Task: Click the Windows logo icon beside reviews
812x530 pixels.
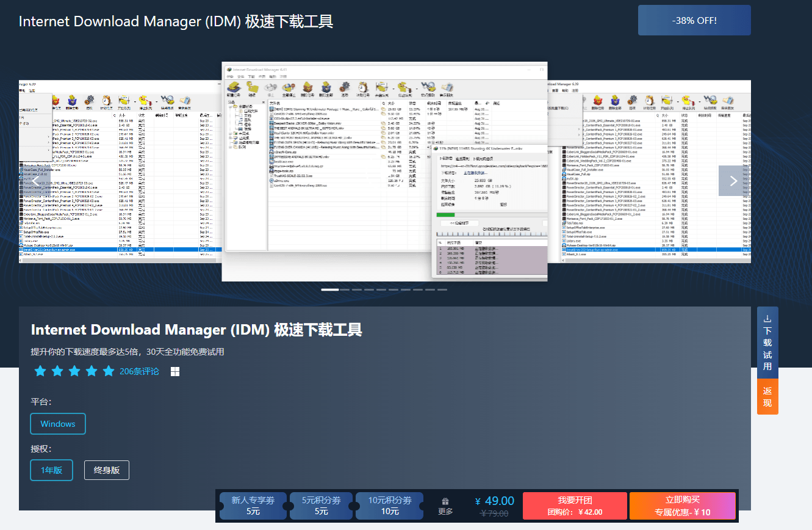Action: 175,371
